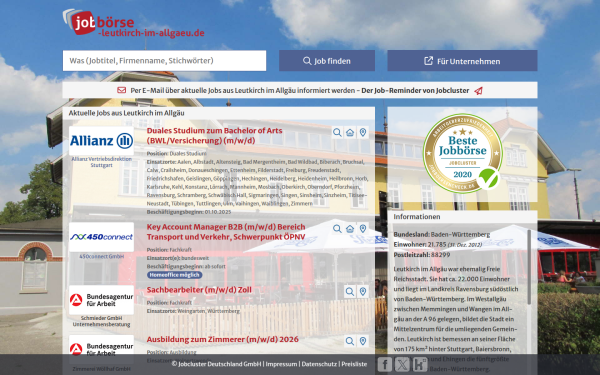Screen dimensions: 600x375
Task: Click the Informationen panel heading
Action: [x=417, y=217]
